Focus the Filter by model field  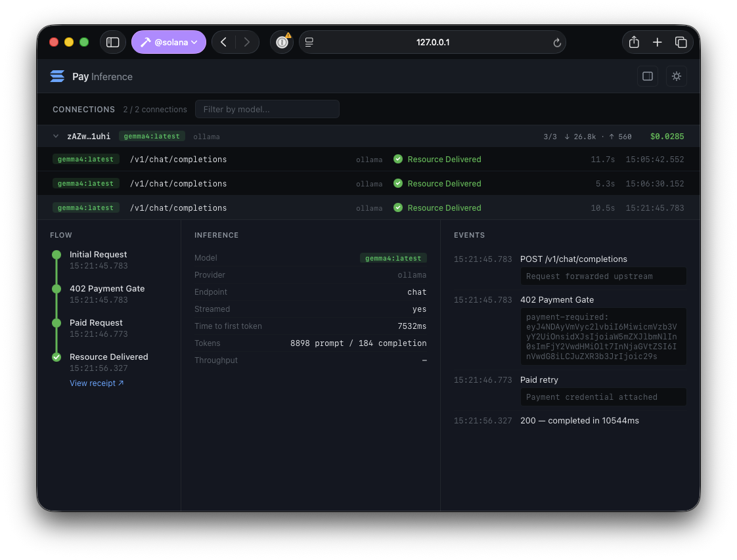(x=267, y=109)
